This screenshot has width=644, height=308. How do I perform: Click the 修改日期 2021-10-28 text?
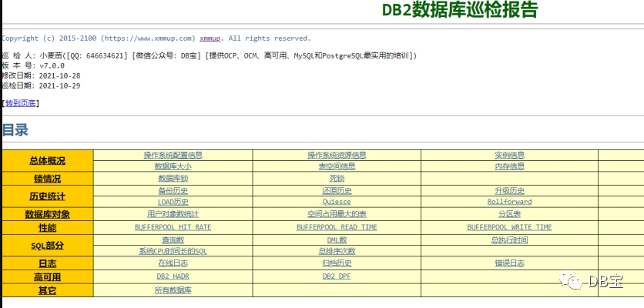(x=41, y=75)
